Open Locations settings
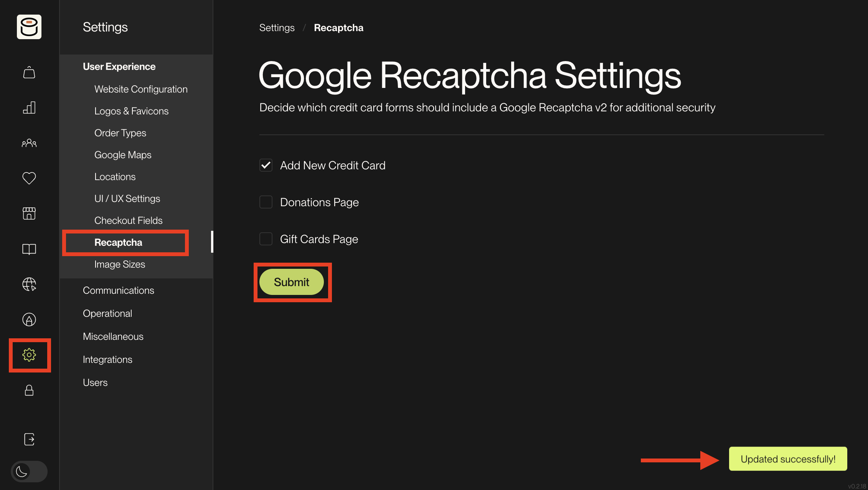 coord(115,177)
